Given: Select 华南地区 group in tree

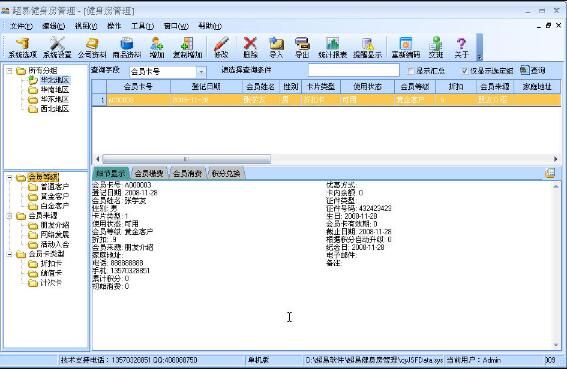Looking at the screenshot, I should [55, 89].
